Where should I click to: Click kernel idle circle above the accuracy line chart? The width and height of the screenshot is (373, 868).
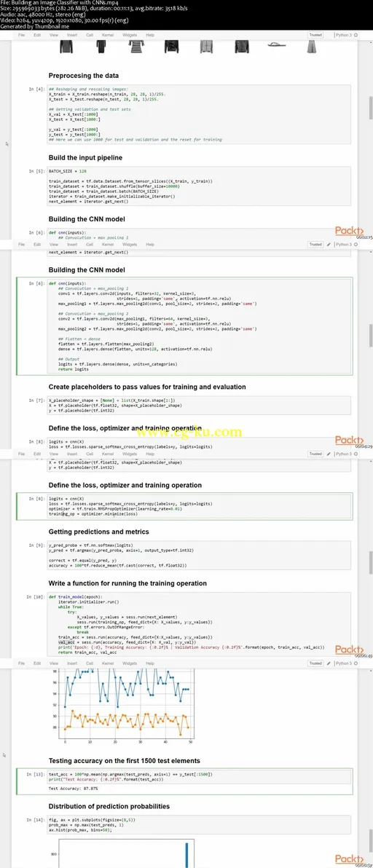point(356,663)
